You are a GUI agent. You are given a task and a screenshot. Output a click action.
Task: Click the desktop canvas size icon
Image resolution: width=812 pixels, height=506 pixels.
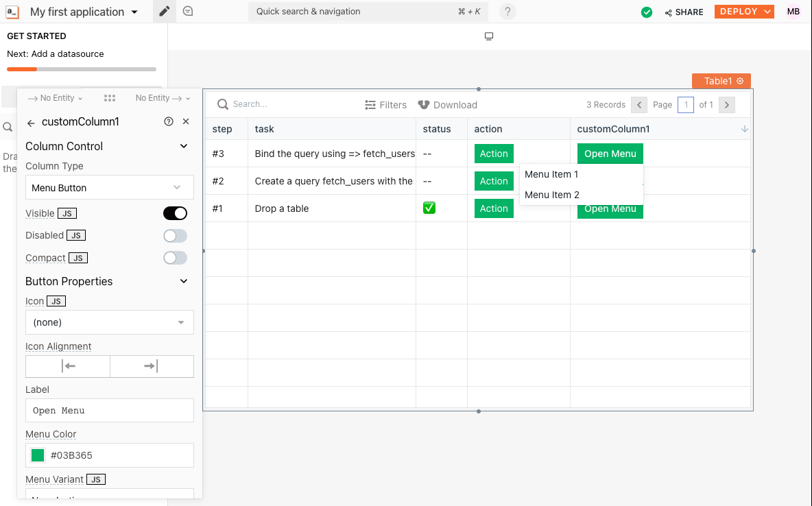tap(489, 36)
